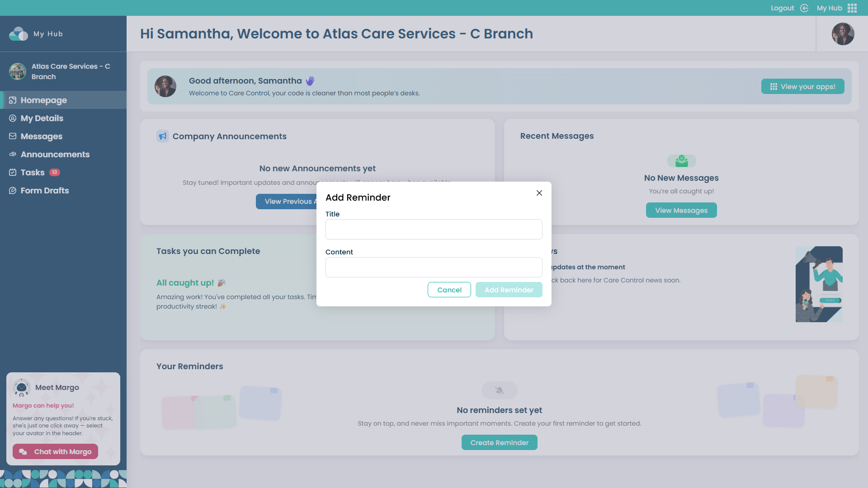
Task: Click the grid apps icon beside My Hub
Action: [x=852, y=8]
